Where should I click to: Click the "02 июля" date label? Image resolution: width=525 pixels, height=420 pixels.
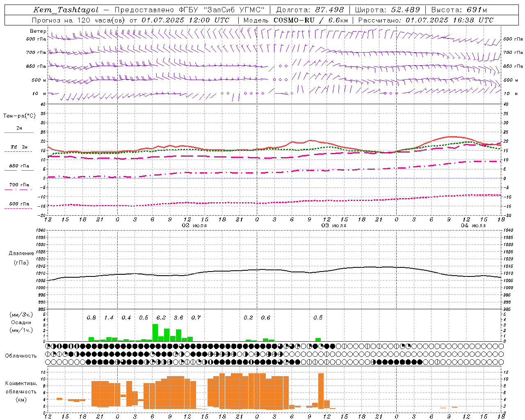click(194, 226)
